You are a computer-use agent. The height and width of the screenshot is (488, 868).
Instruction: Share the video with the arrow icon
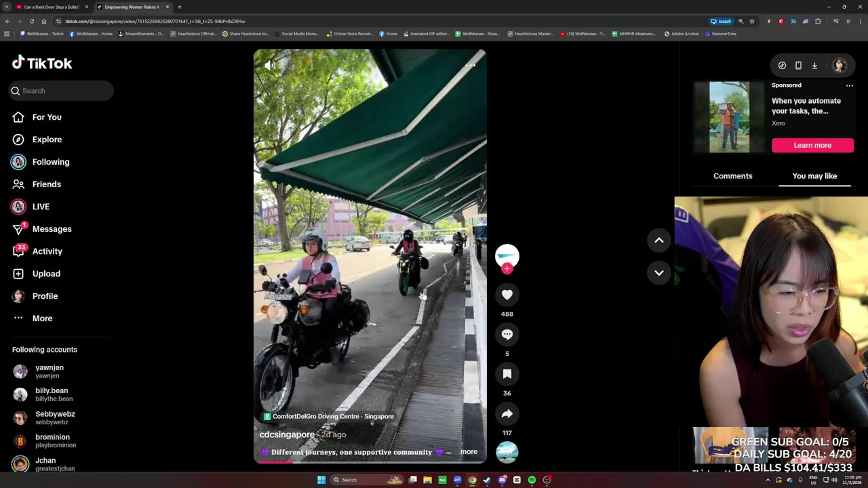coord(507,414)
